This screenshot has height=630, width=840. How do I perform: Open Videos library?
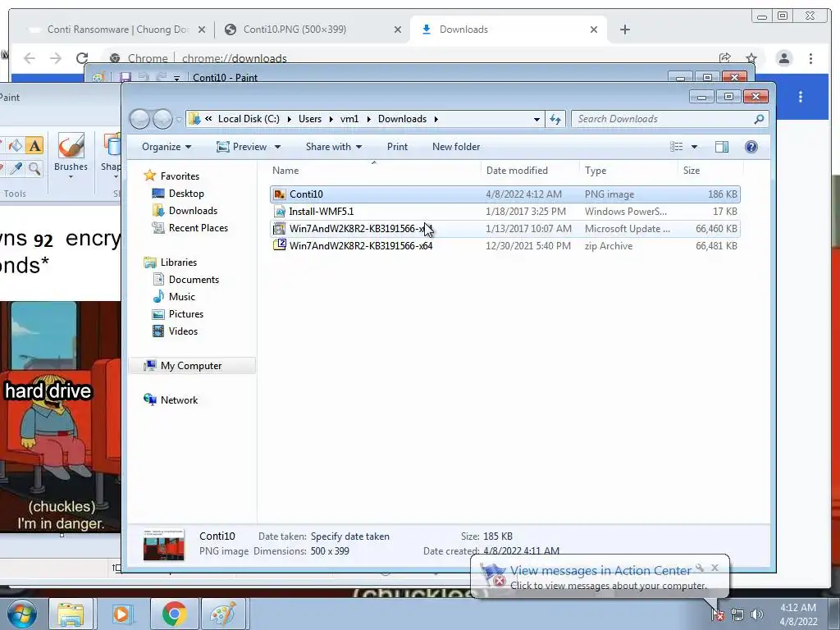point(183,331)
